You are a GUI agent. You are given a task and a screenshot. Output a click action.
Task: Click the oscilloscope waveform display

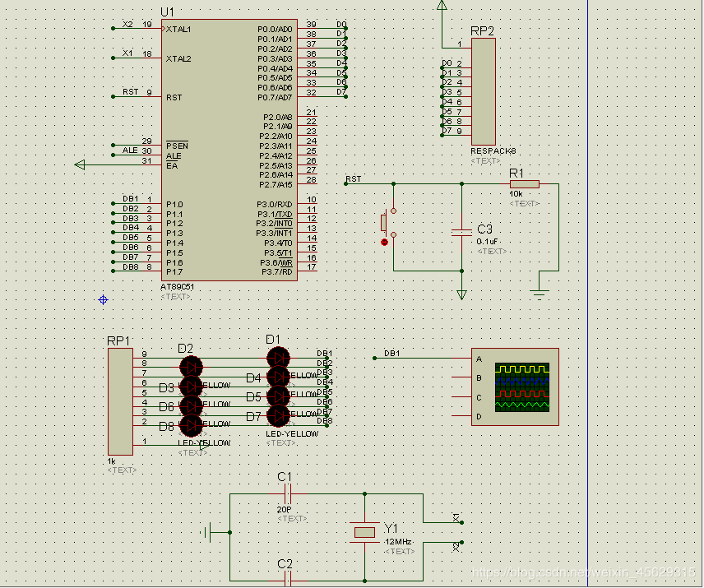pos(522,387)
